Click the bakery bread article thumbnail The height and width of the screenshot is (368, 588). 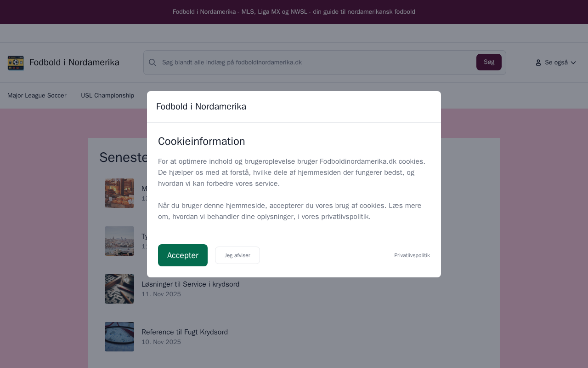click(119, 193)
